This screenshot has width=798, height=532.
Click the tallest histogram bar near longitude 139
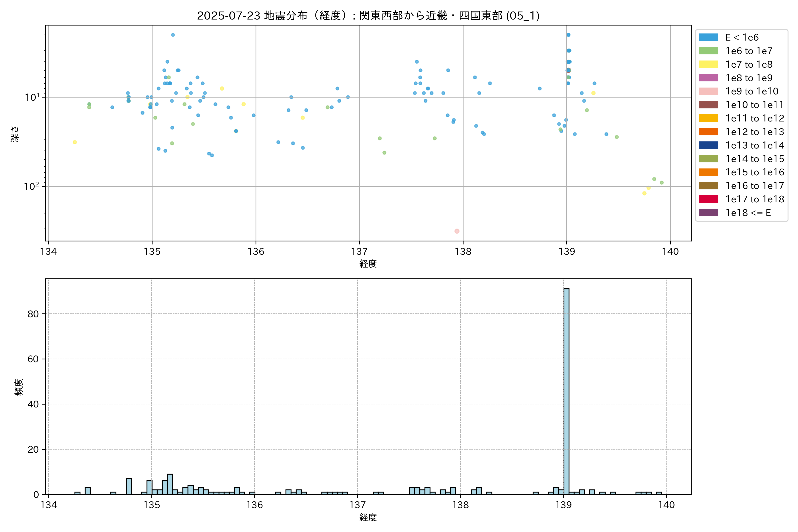pos(566,390)
